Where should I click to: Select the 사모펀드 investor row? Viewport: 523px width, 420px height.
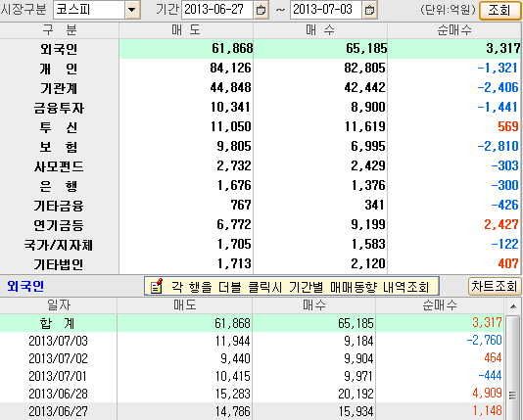click(261, 166)
